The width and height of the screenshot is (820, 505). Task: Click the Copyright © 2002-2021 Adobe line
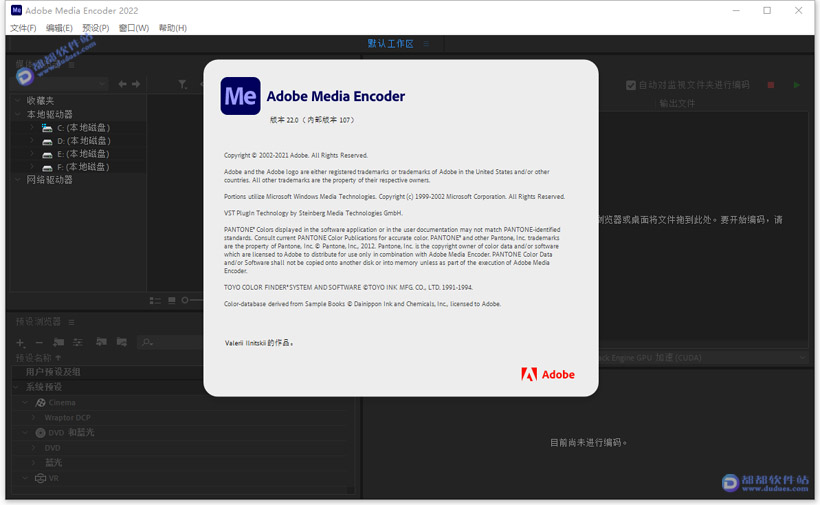[296, 155]
